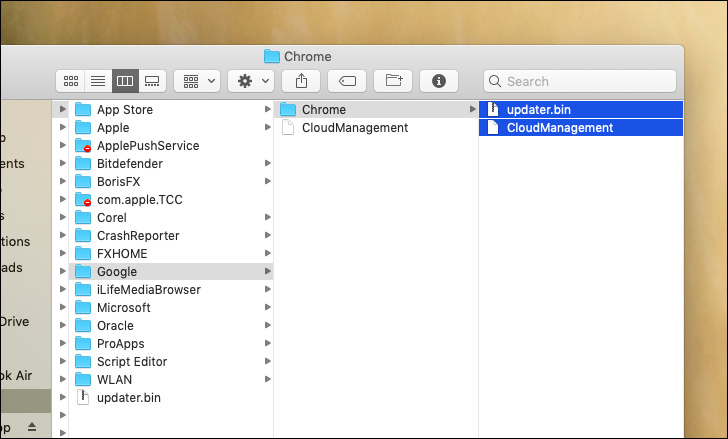Select highlighted updater.bin in right column

tap(581, 110)
